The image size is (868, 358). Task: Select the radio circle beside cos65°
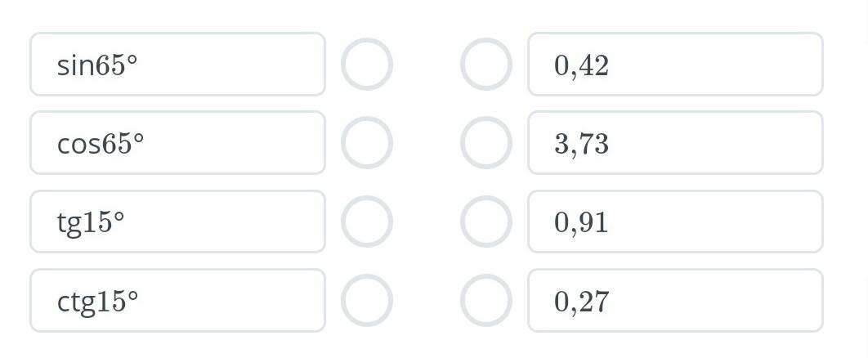point(366,143)
